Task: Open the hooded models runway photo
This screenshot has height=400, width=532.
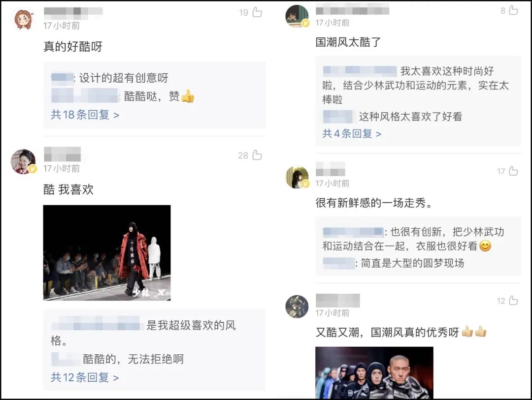Action: tap(374, 372)
